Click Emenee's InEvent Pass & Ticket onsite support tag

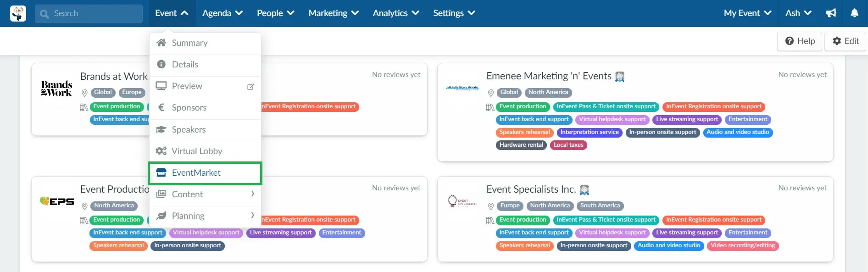coord(606,106)
